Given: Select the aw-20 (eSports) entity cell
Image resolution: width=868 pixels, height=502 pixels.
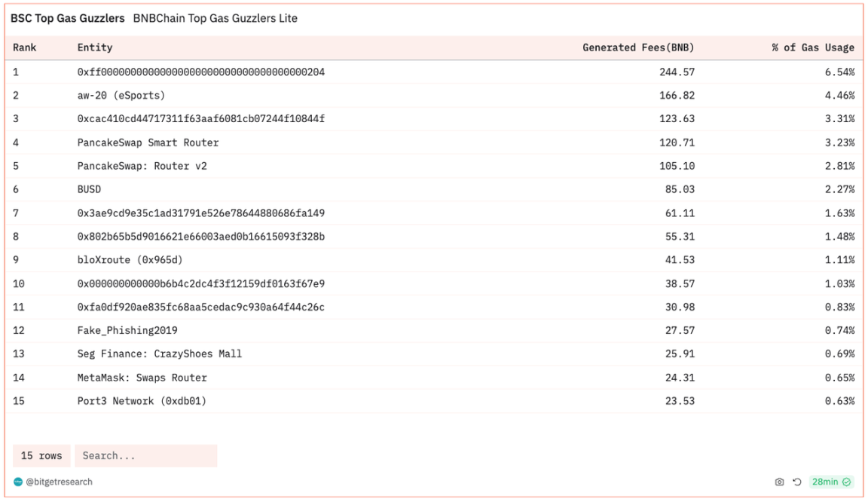Looking at the screenshot, I should tap(121, 96).
